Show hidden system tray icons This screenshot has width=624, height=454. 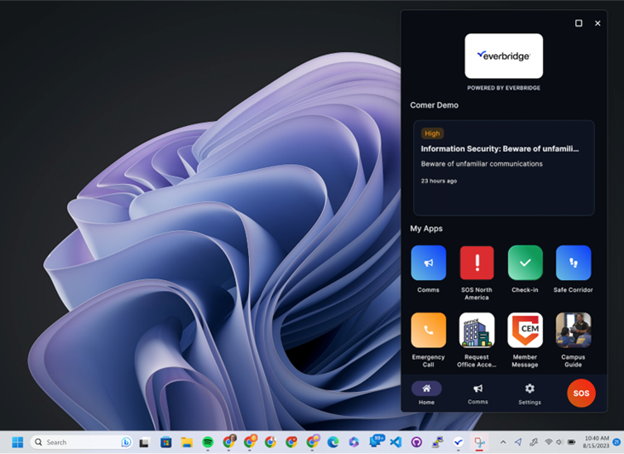(503, 442)
